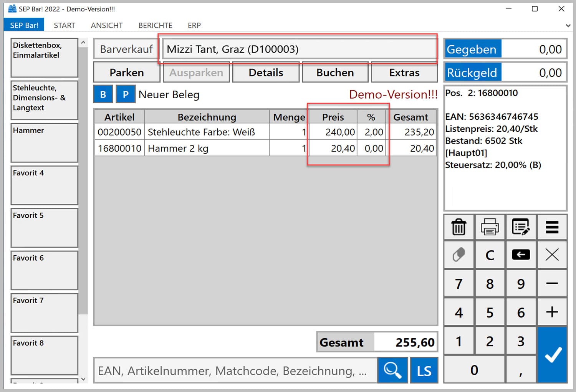Click the Favorit 6 button
The width and height of the screenshot is (576, 392).
point(45,271)
